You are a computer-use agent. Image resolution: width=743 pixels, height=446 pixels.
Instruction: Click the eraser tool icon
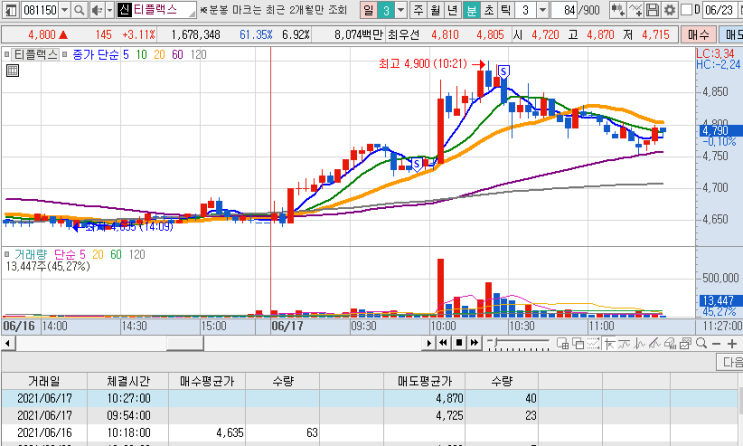(x=670, y=343)
